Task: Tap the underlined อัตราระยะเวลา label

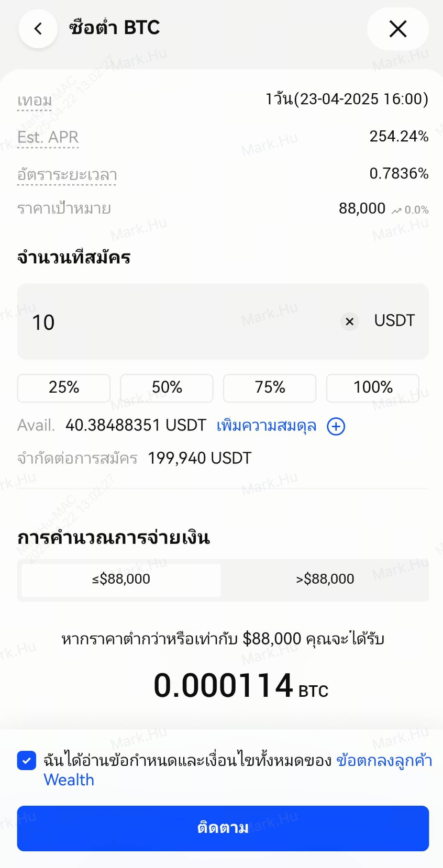Action: (67, 175)
